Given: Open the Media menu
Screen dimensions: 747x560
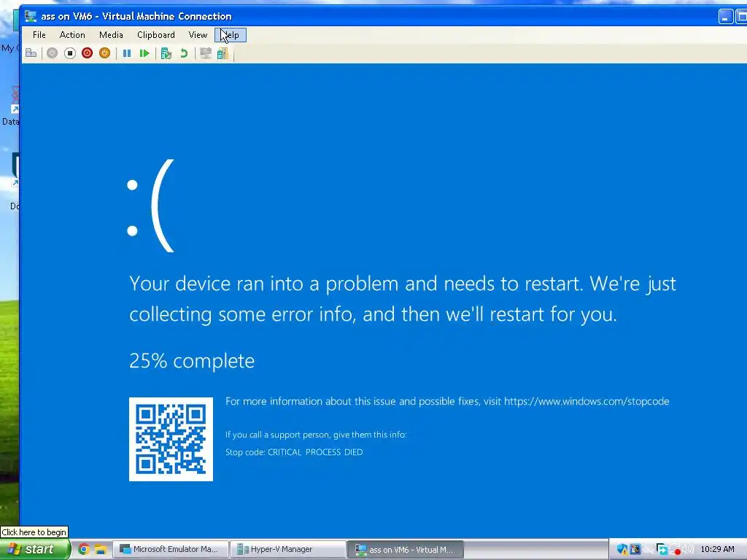Looking at the screenshot, I should pyautogui.click(x=111, y=35).
